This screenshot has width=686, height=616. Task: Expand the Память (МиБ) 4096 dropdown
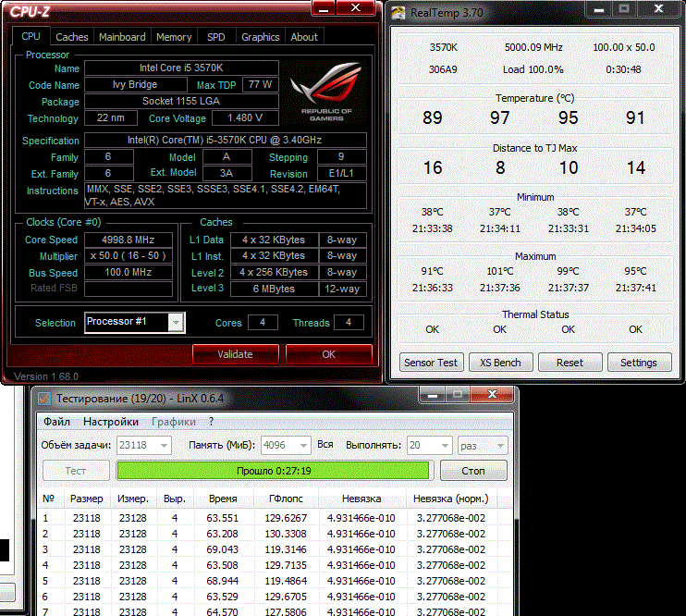(x=303, y=445)
